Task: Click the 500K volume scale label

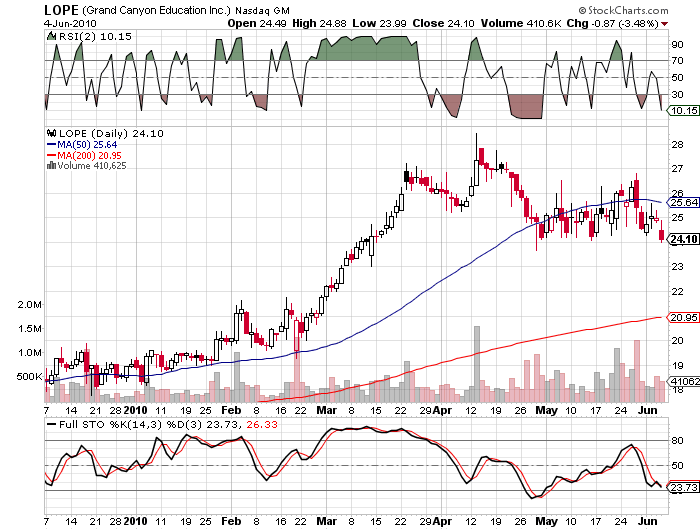Action: (x=29, y=377)
